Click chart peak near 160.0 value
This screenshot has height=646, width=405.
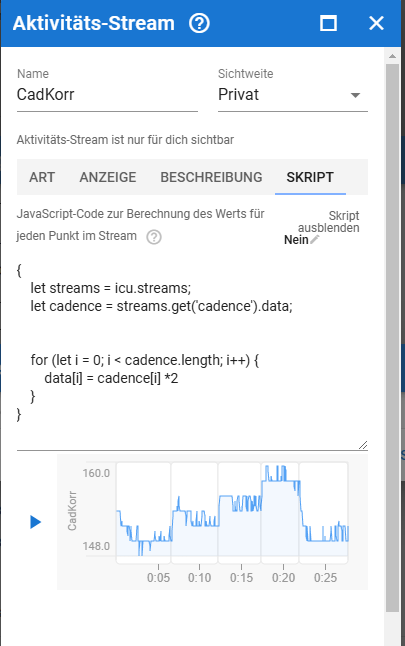tap(268, 468)
